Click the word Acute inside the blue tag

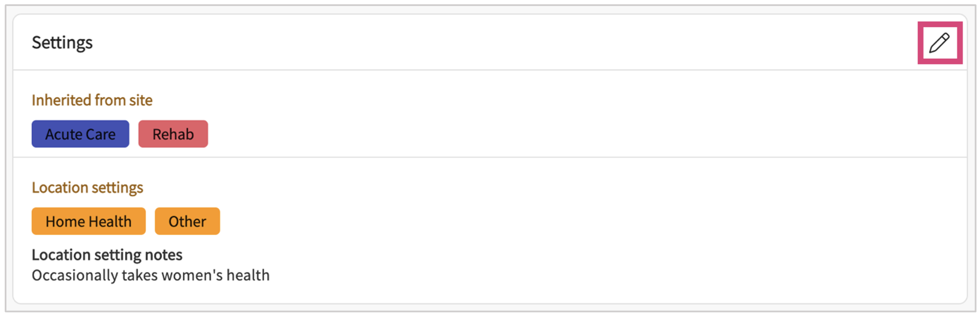(x=64, y=134)
